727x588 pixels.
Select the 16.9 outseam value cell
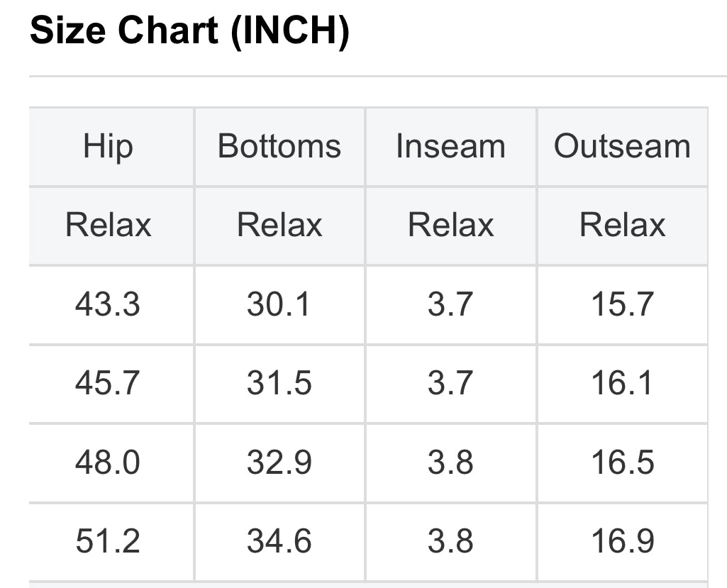[622, 542]
